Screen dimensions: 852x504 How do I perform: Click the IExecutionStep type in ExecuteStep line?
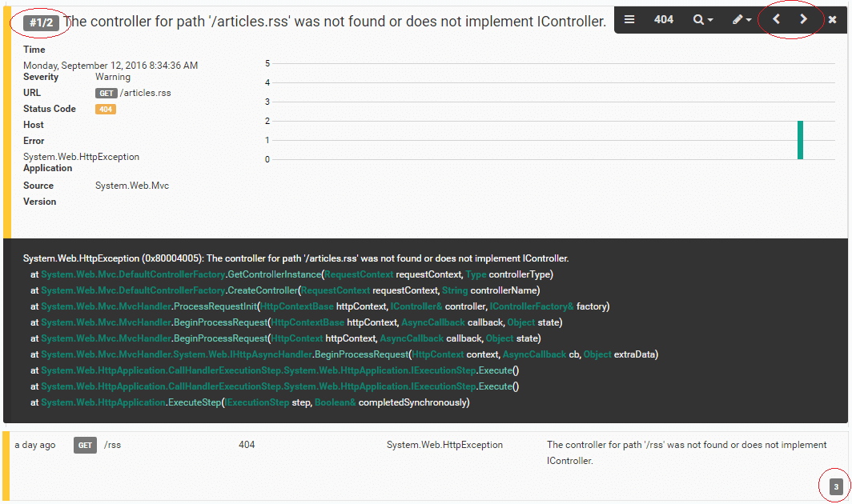(256, 402)
